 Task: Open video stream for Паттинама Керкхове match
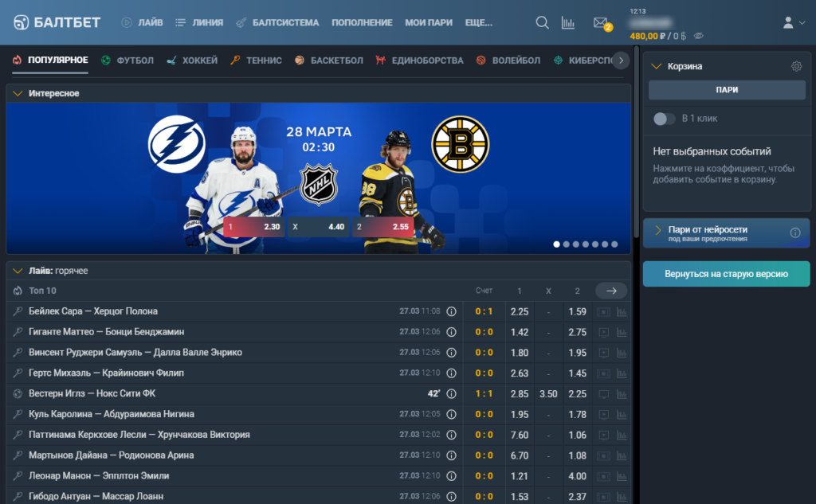(x=604, y=435)
